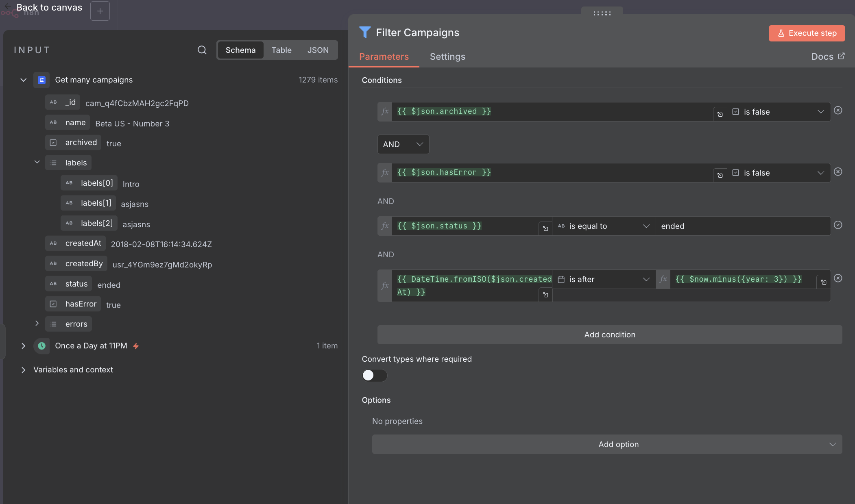Viewport: 855px width, 504px height.
Task: Remove the createdAt date condition with its X
Action: point(838,278)
